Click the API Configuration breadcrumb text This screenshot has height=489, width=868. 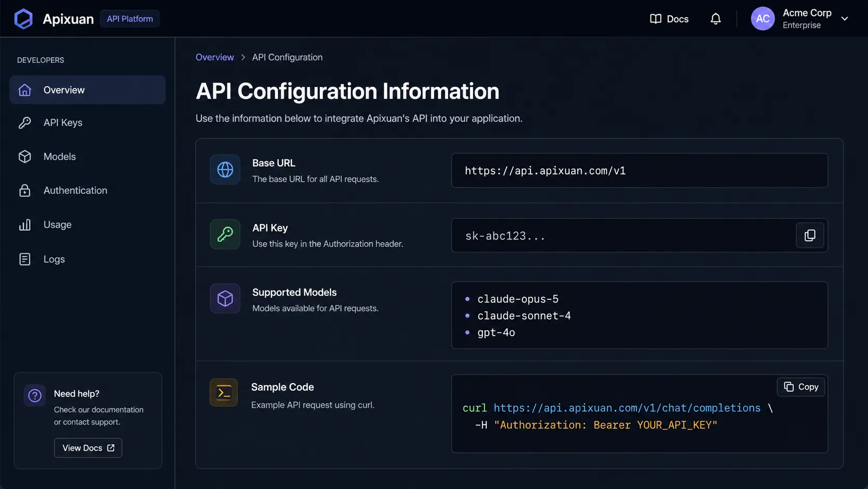pyautogui.click(x=287, y=57)
